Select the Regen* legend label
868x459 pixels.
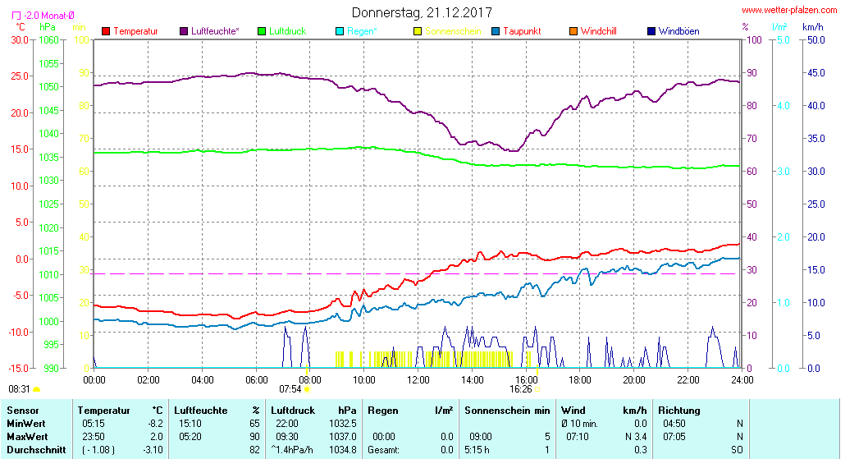click(x=362, y=31)
